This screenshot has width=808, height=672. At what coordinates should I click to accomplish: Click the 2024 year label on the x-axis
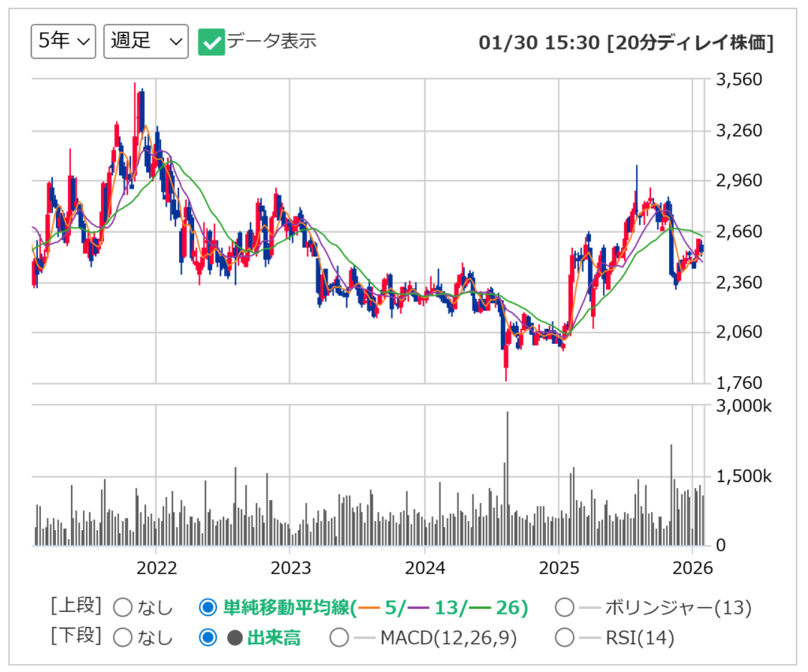click(x=424, y=568)
